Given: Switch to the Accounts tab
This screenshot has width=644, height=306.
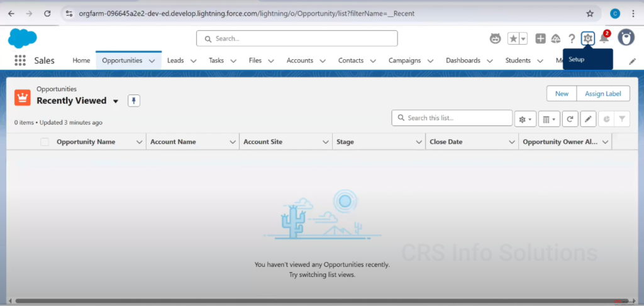Looking at the screenshot, I should pos(299,60).
